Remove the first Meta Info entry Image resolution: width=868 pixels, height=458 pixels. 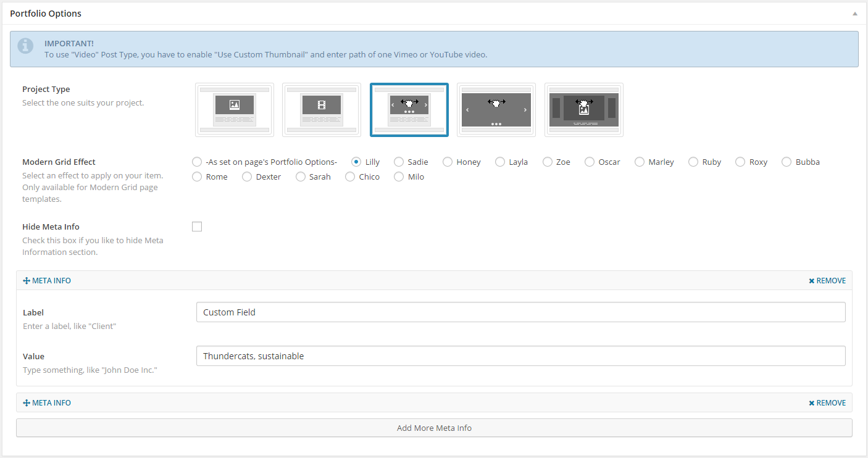click(827, 281)
